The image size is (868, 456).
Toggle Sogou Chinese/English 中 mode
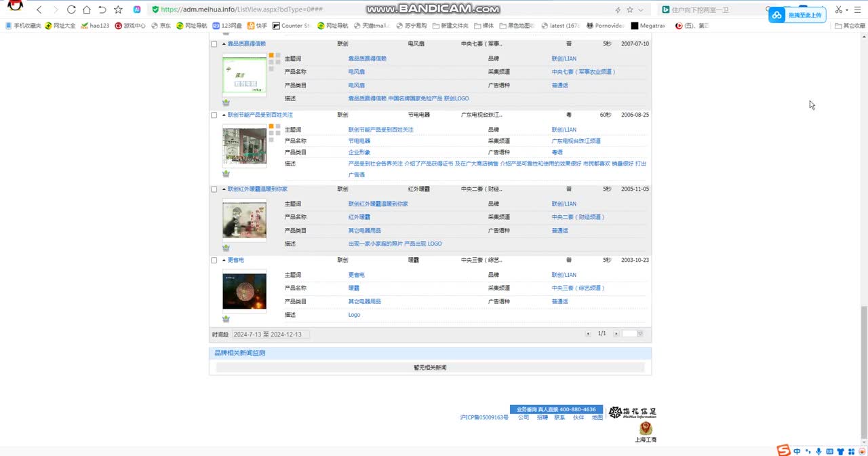point(797,451)
